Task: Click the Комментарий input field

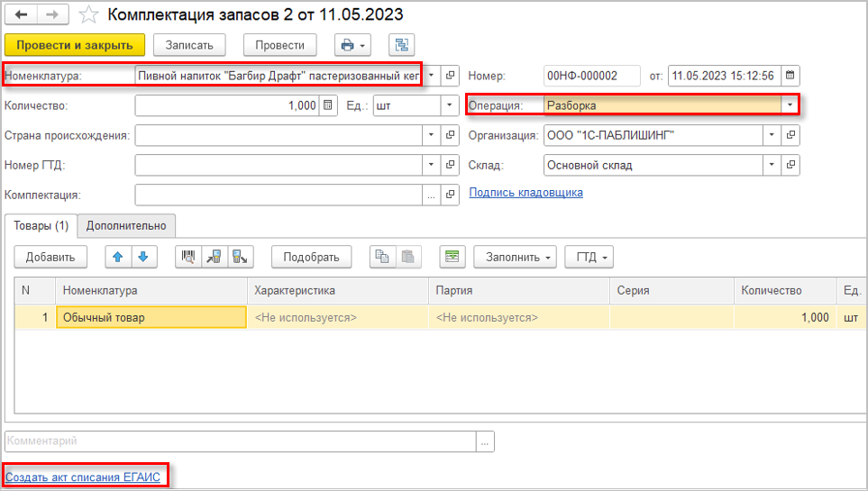Action: pos(240,441)
